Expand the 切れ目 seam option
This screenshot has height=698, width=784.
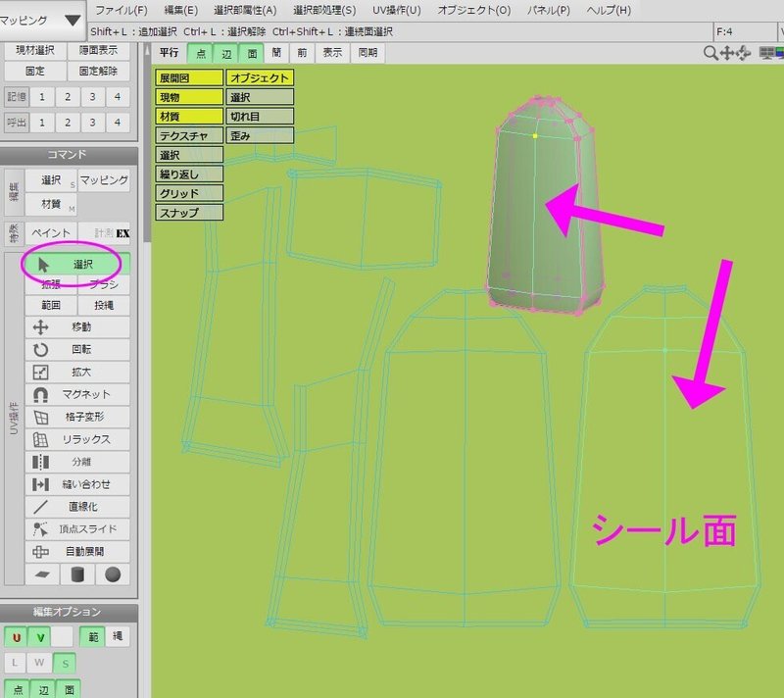click(260, 116)
